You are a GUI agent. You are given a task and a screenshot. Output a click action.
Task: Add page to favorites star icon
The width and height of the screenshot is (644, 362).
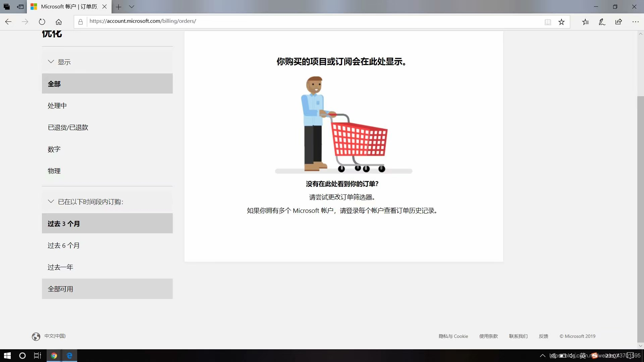click(x=561, y=22)
